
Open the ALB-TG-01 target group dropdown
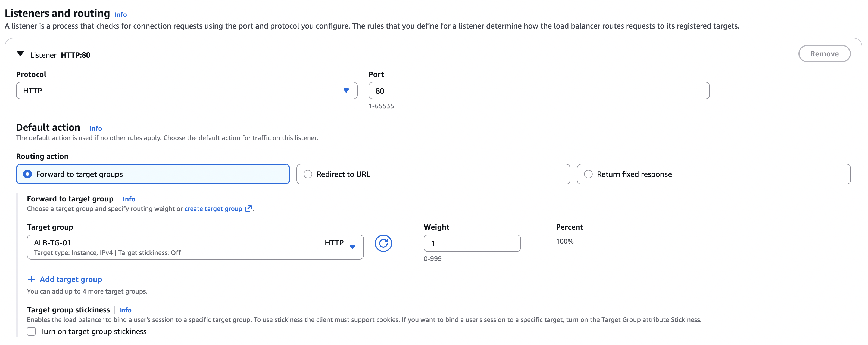click(x=195, y=247)
